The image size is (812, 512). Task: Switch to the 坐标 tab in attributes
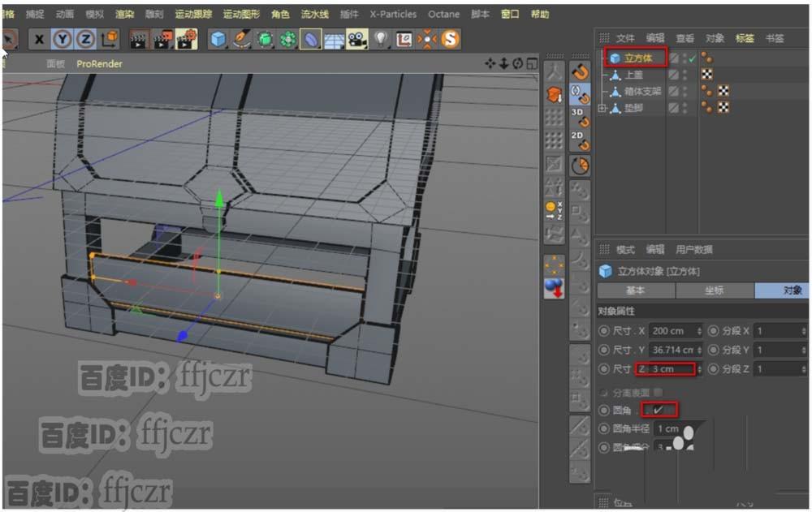coord(715,290)
